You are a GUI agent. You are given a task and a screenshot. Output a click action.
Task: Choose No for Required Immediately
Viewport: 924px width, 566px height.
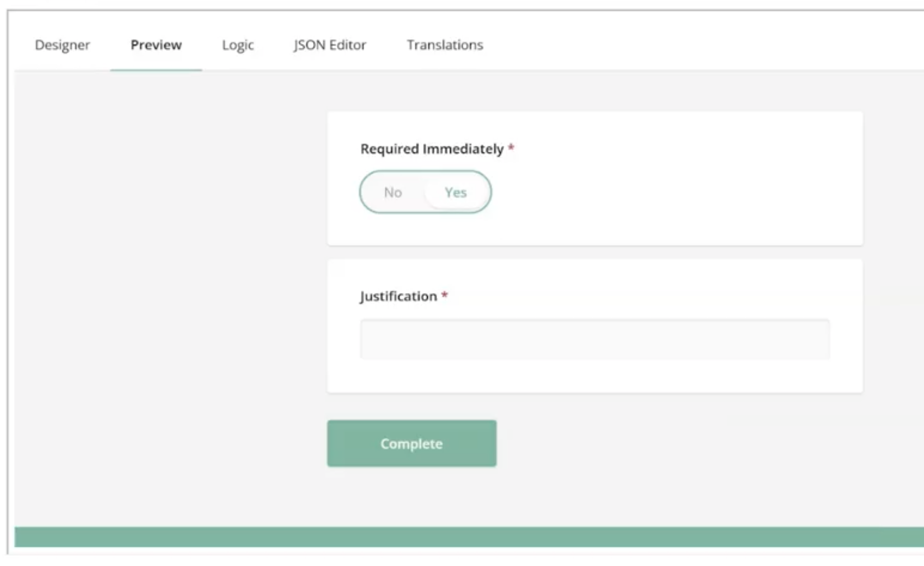pyautogui.click(x=393, y=193)
